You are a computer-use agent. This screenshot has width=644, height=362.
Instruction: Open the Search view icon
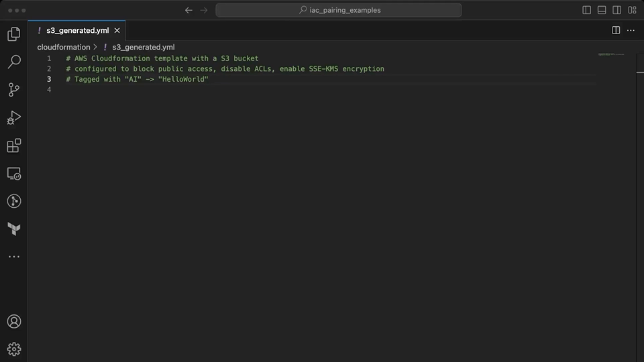13,62
